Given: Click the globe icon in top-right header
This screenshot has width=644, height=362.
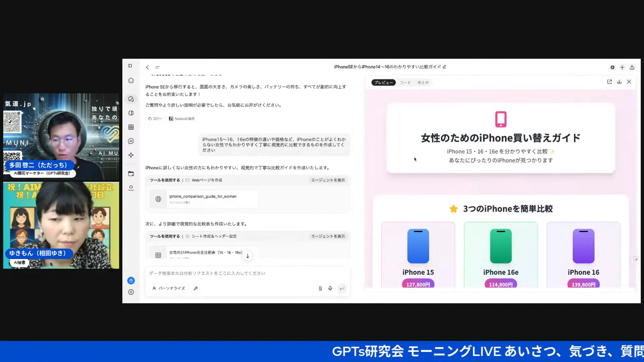Looking at the screenshot, I should tap(612, 67).
